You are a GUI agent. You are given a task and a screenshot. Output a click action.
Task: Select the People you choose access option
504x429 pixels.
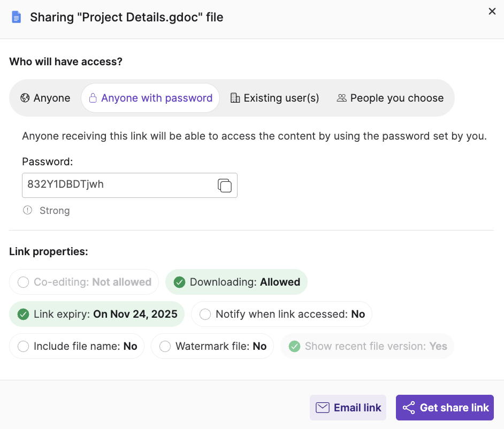(x=390, y=98)
